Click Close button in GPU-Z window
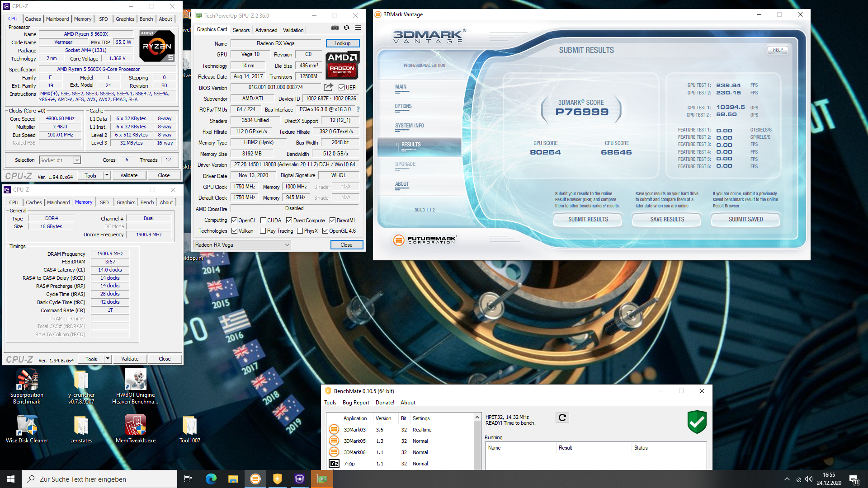Image resolution: width=868 pixels, height=488 pixels. pyautogui.click(x=346, y=245)
